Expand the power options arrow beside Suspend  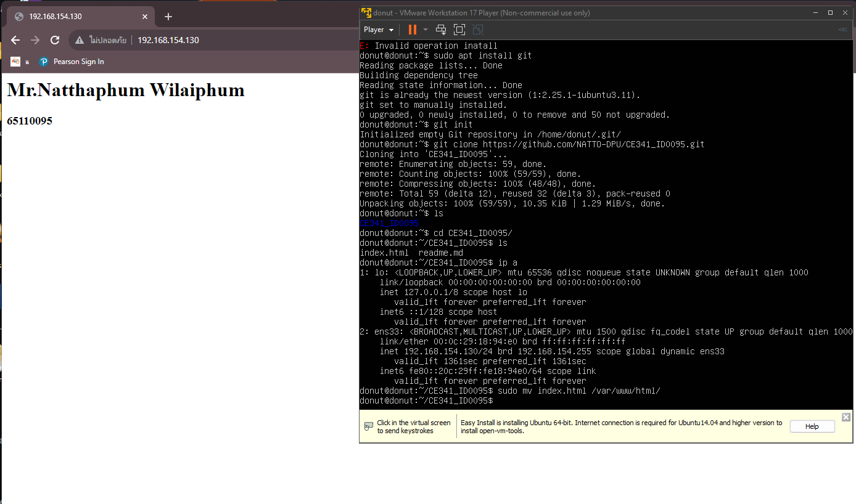424,29
